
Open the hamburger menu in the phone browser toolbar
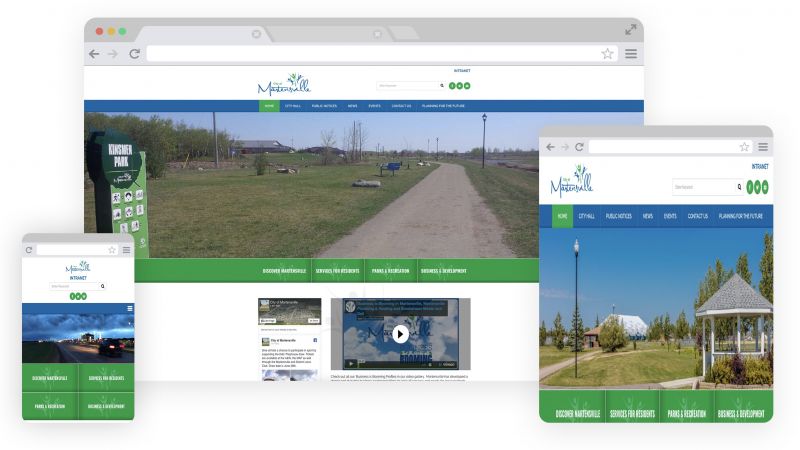click(127, 250)
